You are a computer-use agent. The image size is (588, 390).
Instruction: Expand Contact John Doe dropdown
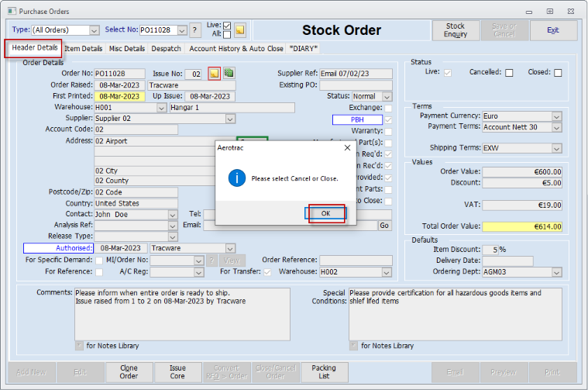[x=173, y=215]
